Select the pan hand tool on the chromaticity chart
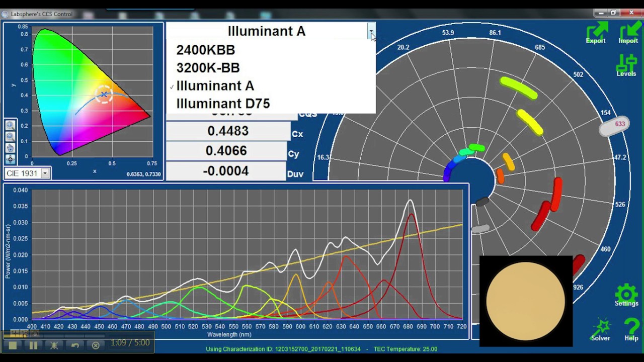644x362 pixels. [x=10, y=147]
